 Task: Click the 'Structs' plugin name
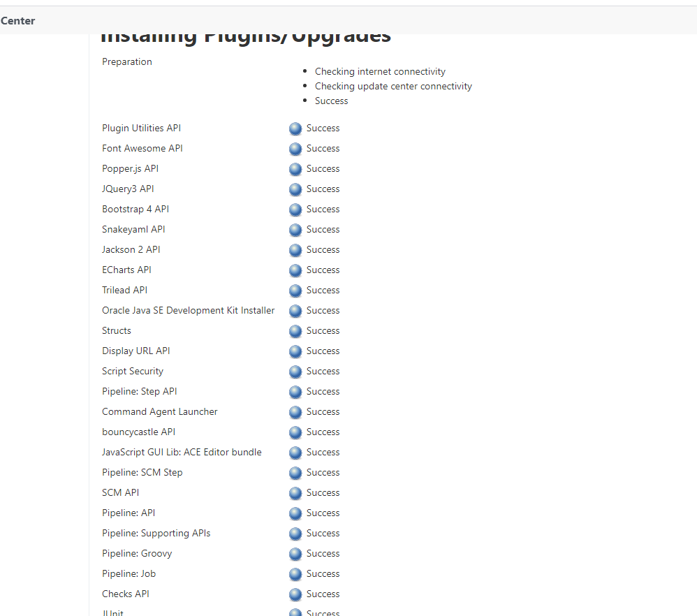coord(117,330)
